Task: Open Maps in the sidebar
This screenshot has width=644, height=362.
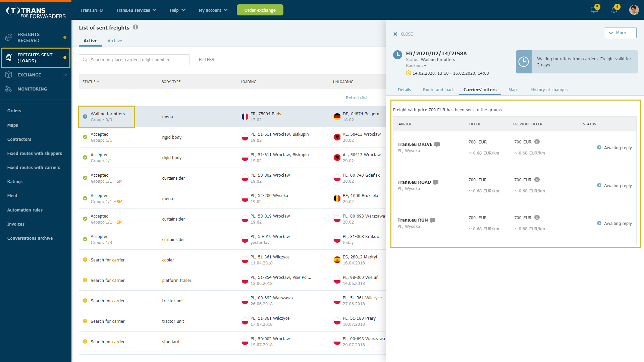Action: 13,125
